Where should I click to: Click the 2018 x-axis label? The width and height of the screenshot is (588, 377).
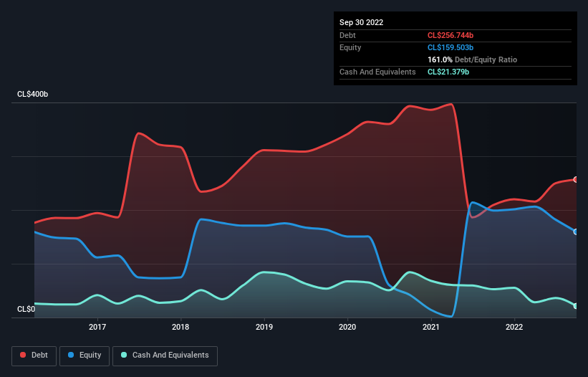[180, 327]
